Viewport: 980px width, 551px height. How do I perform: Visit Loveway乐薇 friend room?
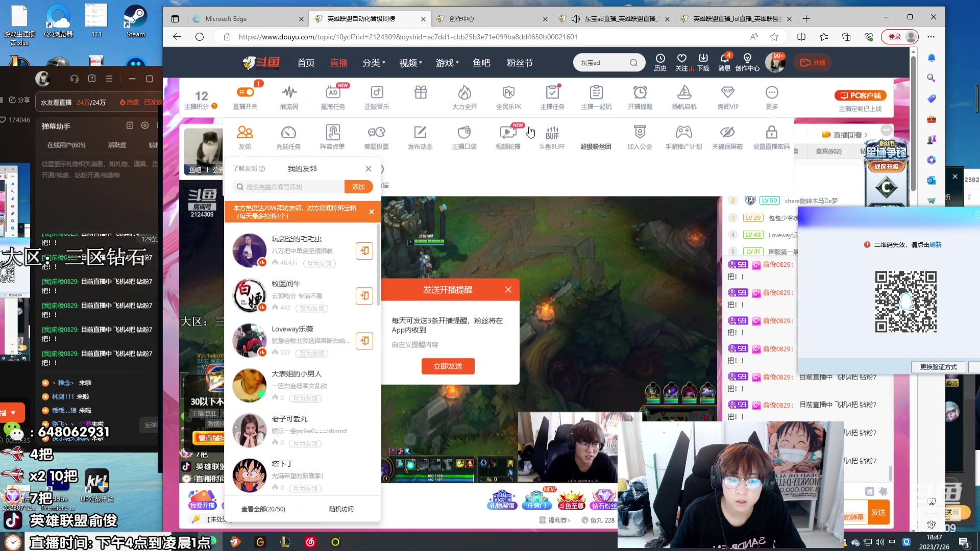coord(364,340)
